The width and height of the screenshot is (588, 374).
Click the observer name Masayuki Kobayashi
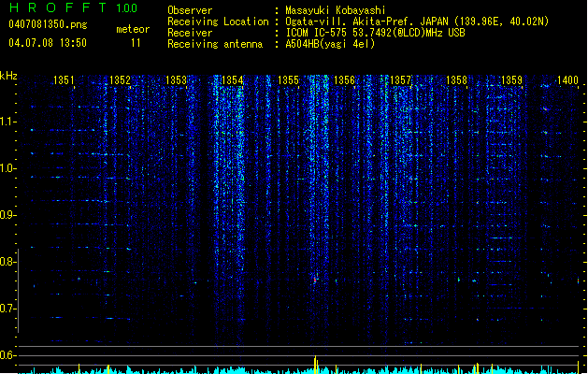pyautogui.click(x=335, y=10)
